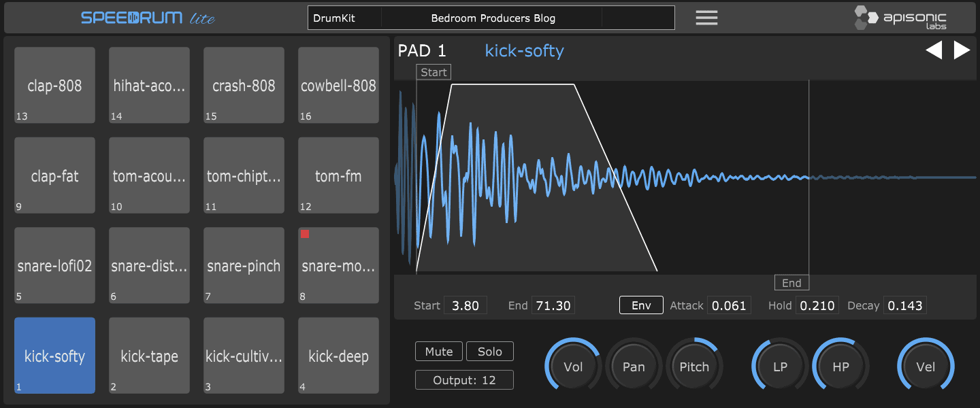The width and height of the screenshot is (980, 408).
Task: Open the DrumKit selector
Action: click(344, 18)
